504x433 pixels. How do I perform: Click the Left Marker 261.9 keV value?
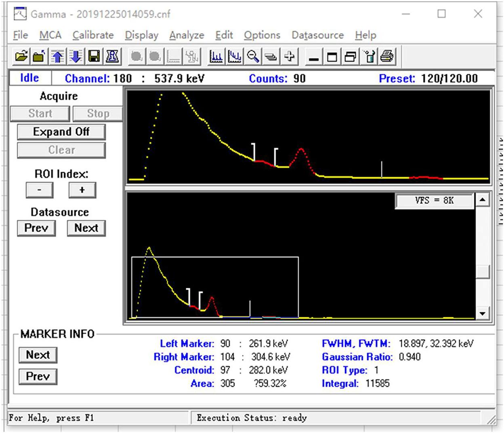[x=268, y=344]
